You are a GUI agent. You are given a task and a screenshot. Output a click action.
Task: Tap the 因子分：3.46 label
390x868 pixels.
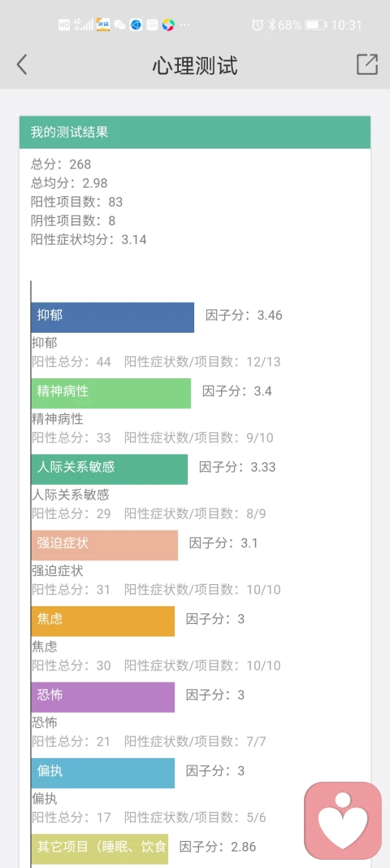point(244,316)
